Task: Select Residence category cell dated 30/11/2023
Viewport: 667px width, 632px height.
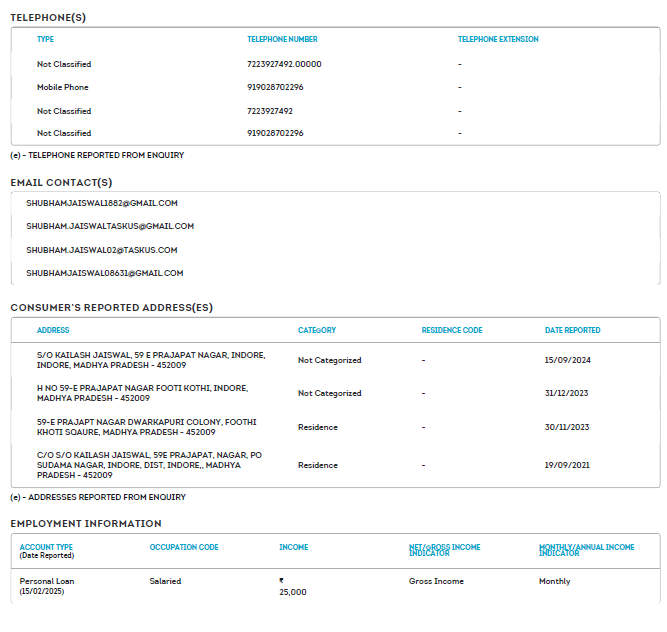Action: (318, 427)
